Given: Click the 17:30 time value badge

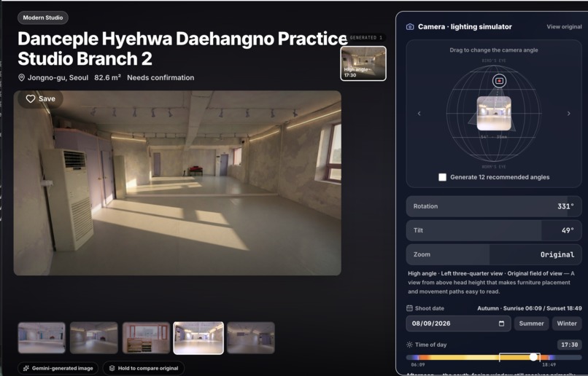Looking at the screenshot, I should 569,345.
